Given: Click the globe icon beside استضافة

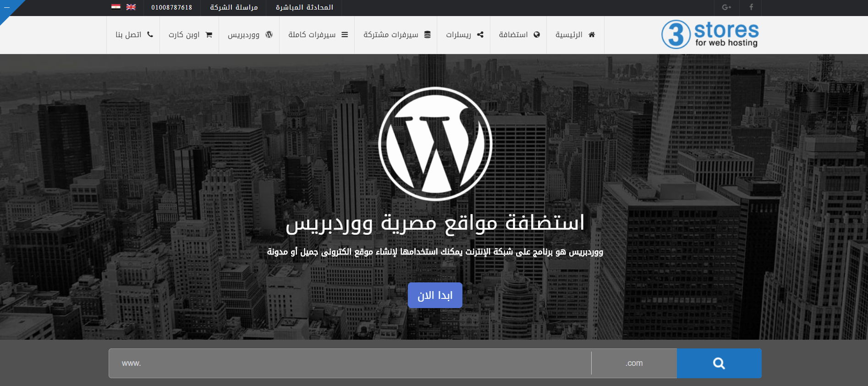Looking at the screenshot, I should [x=537, y=34].
